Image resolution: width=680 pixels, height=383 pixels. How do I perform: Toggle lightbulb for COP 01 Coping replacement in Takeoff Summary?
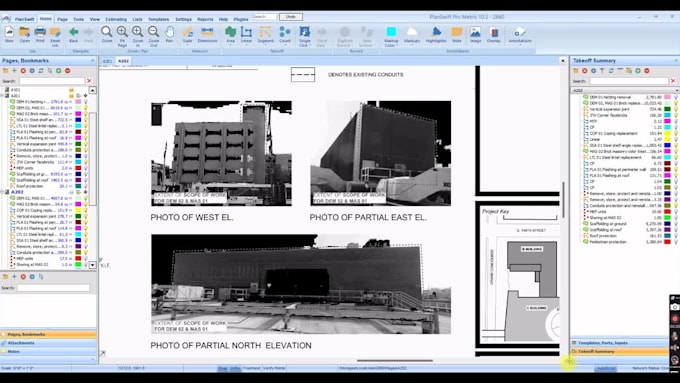(676, 133)
